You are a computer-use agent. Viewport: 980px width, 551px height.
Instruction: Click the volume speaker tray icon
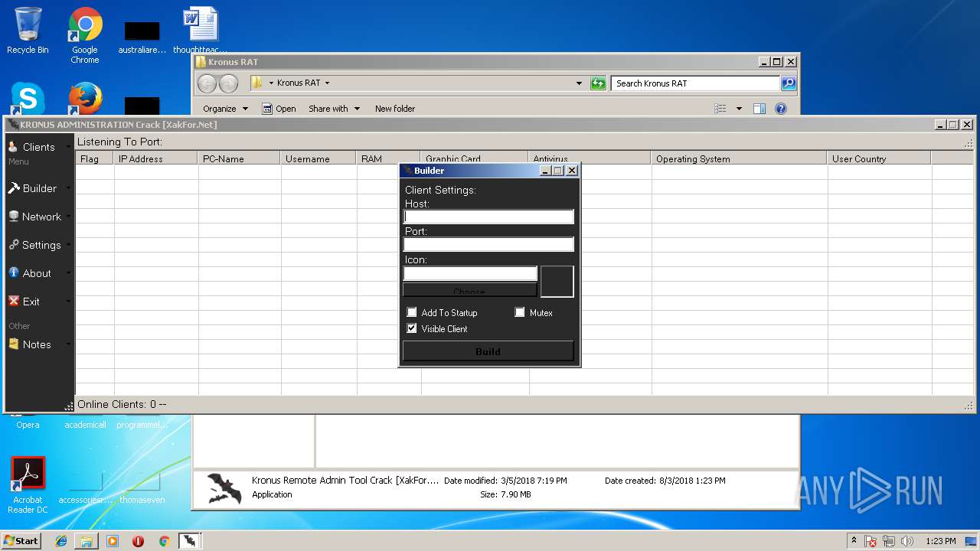(x=907, y=541)
